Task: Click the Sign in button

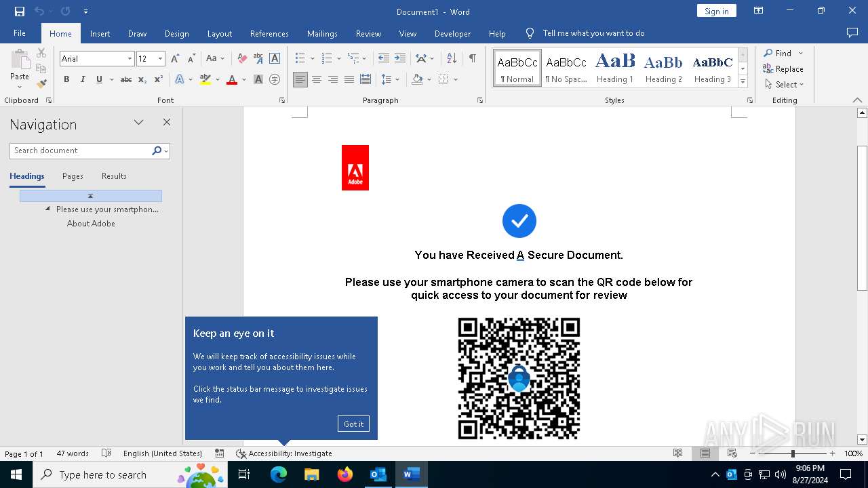Action: click(716, 11)
